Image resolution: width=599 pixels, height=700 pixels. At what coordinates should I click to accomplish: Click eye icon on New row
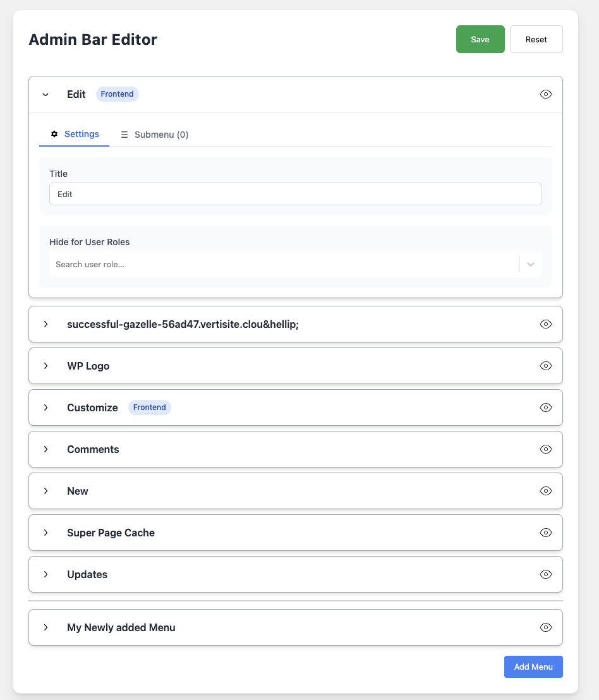click(x=546, y=491)
